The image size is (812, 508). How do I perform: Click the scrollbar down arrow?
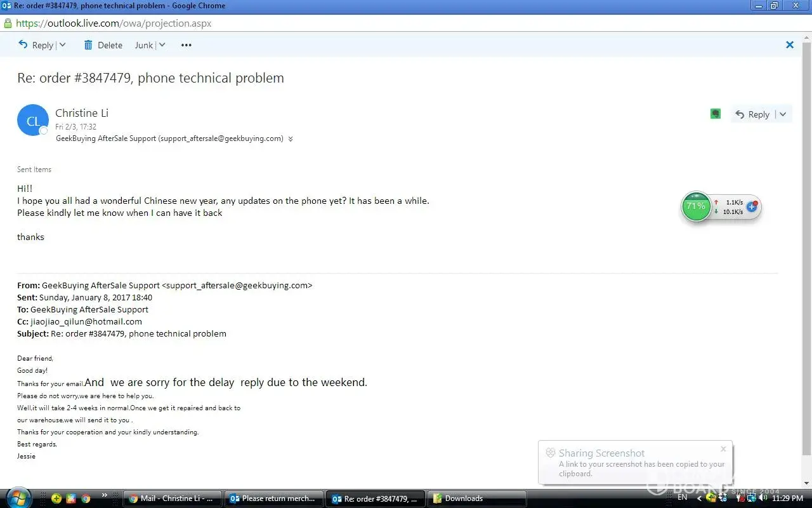tap(807, 484)
